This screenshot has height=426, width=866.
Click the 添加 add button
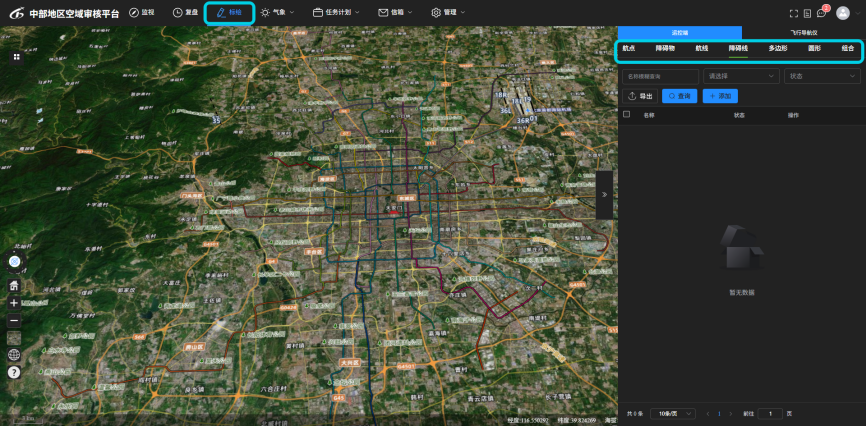pyautogui.click(x=720, y=96)
